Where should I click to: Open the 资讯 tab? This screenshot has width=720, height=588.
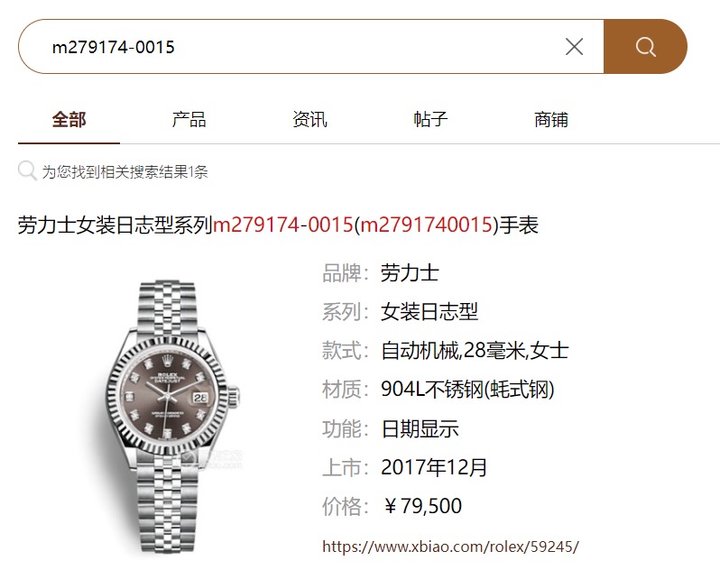(x=310, y=120)
